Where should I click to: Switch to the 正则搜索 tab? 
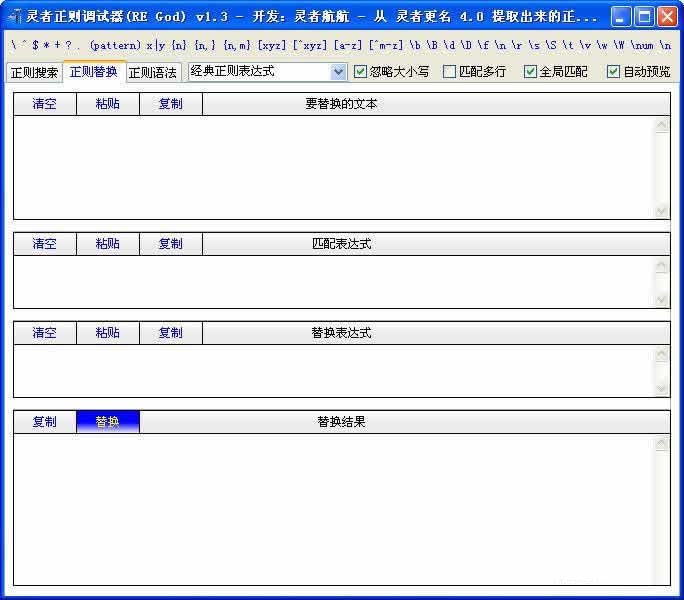[x=34, y=73]
